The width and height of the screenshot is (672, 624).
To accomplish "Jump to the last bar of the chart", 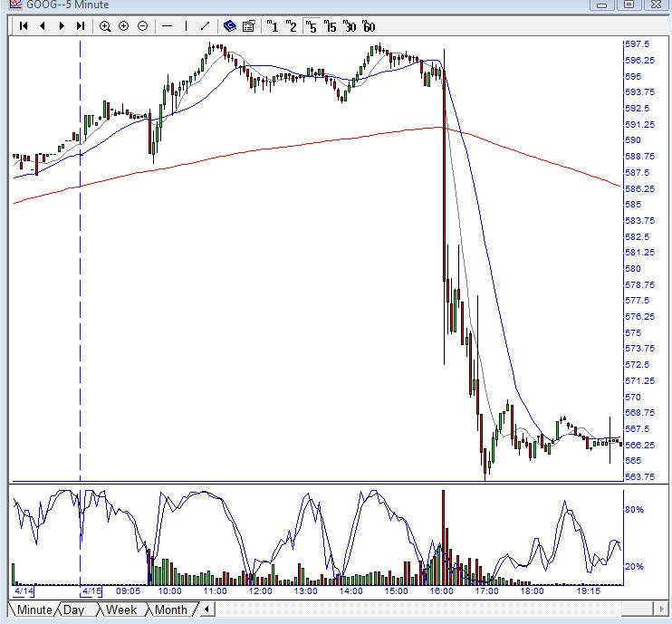I will pyautogui.click(x=81, y=26).
